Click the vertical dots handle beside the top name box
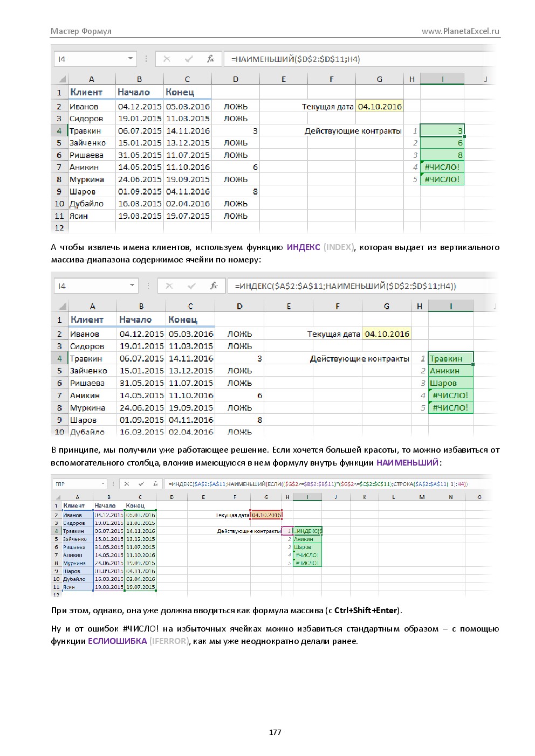Viewport: 535px width, 756px height. (x=146, y=59)
